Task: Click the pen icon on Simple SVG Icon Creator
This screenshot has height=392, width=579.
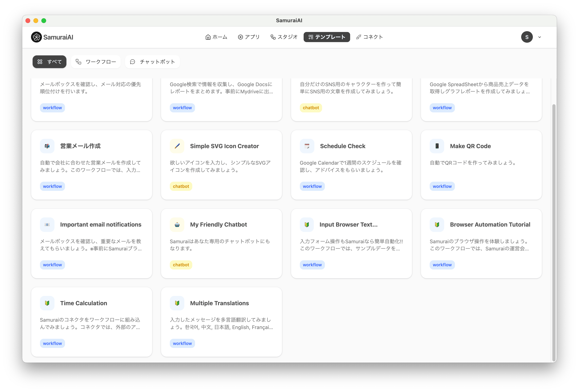Action: 177,146
